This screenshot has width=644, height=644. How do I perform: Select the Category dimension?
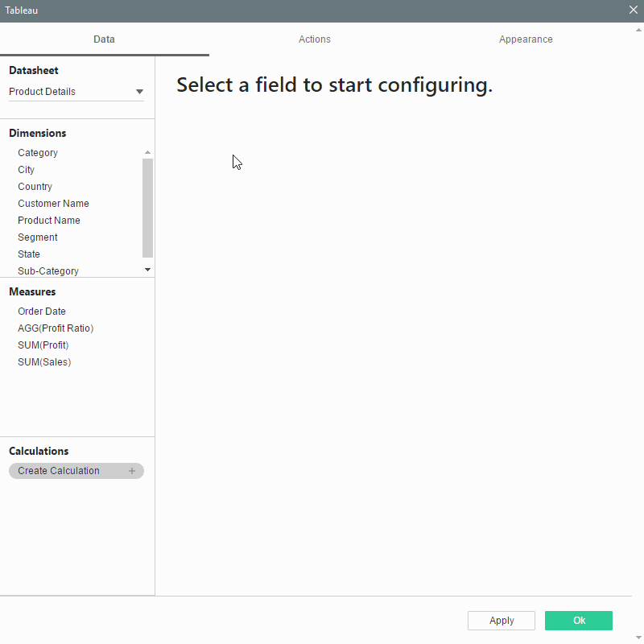tap(38, 153)
